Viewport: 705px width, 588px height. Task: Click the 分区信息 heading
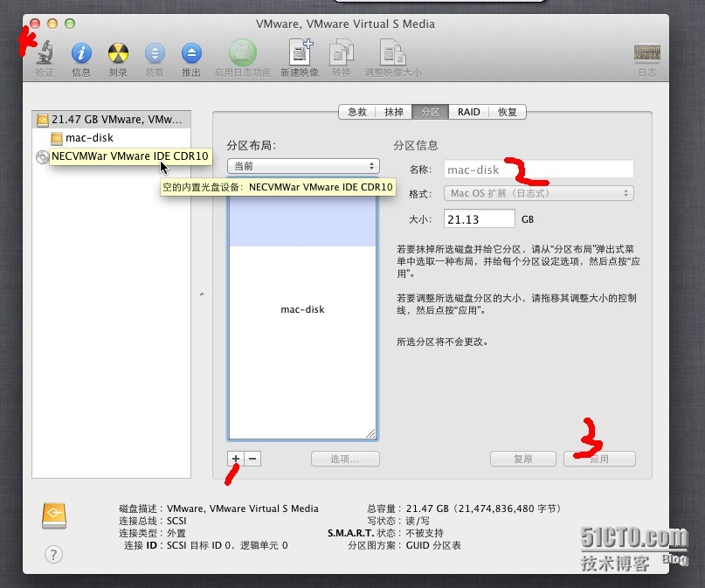tap(416, 145)
